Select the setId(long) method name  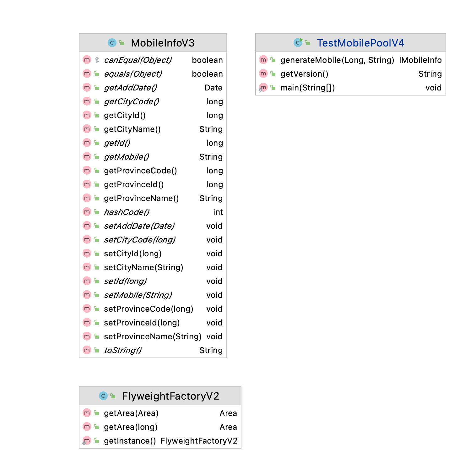click(x=125, y=281)
